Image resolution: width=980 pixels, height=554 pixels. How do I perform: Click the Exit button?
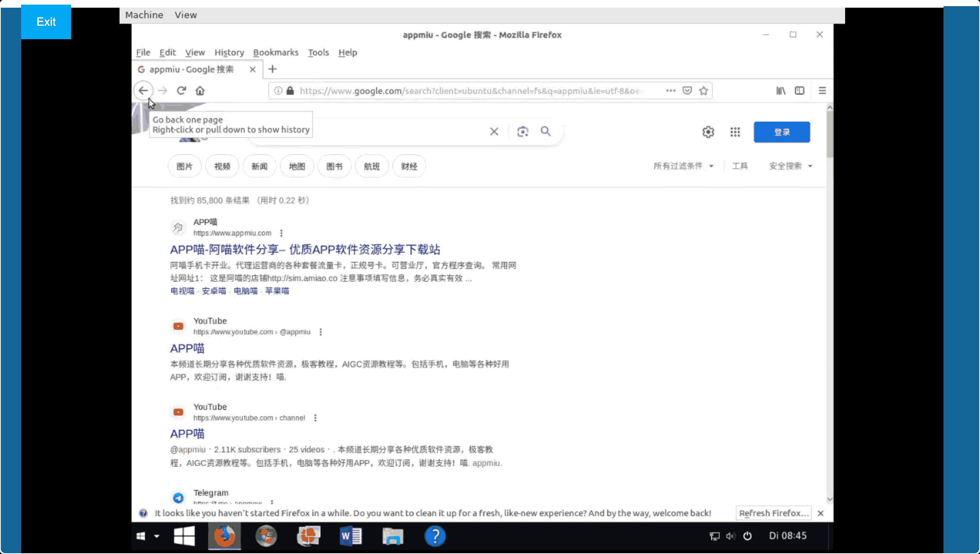point(46,22)
